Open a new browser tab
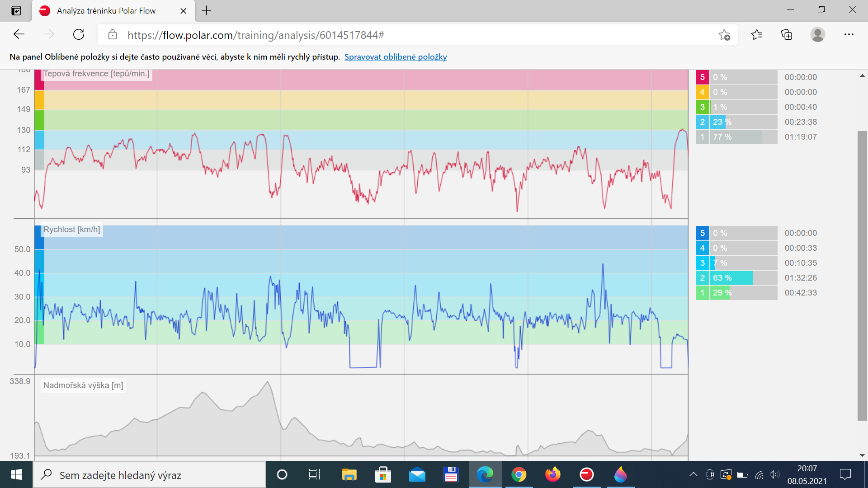This screenshot has width=868, height=488. 207,11
